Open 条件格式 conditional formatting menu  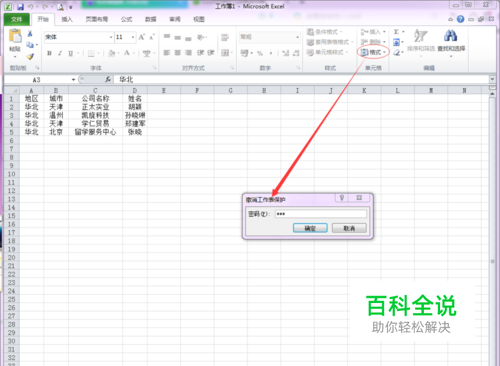(x=325, y=32)
